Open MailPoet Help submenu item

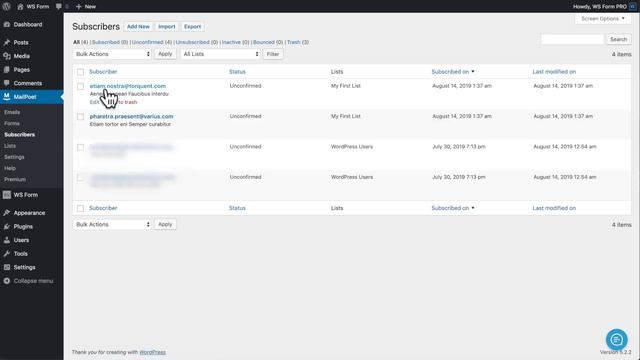coord(10,168)
